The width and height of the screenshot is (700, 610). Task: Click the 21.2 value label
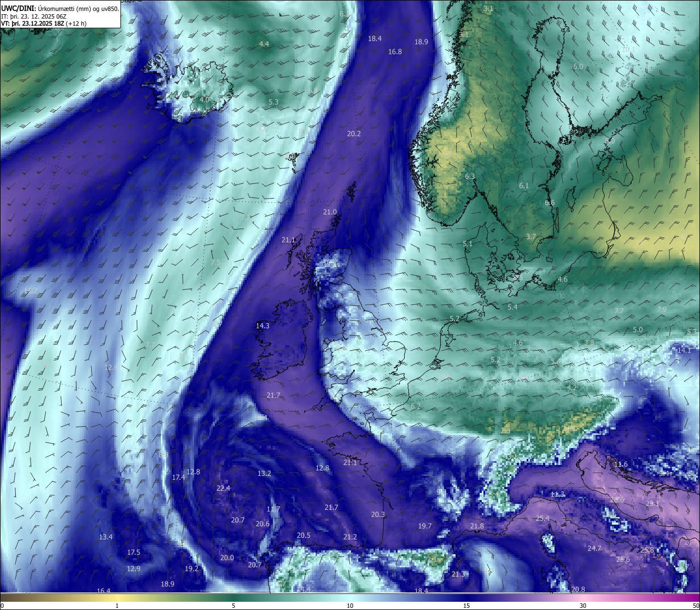tap(350, 537)
